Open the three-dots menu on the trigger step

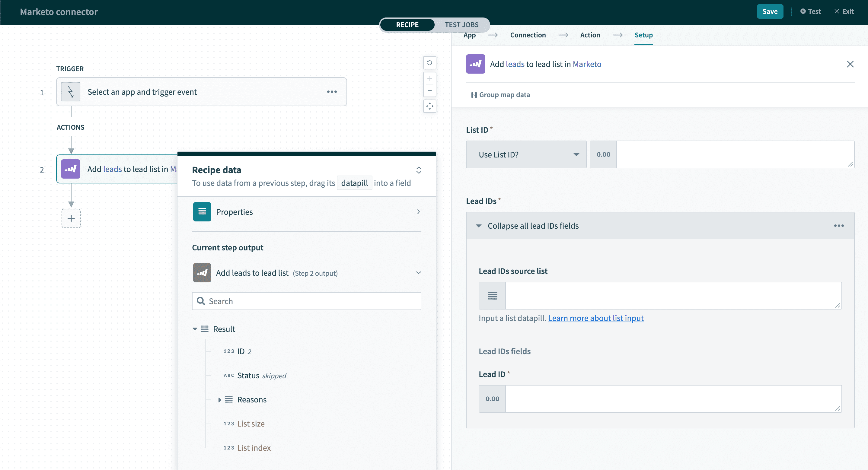[332, 92]
